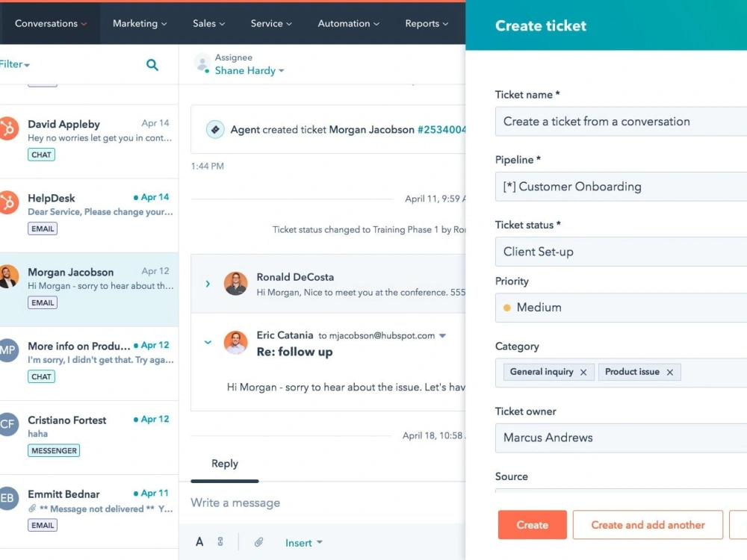The width and height of the screenshot is (747, 560).
Task: Open the Conversations navigation menu
Action: (x=51, y=23)
